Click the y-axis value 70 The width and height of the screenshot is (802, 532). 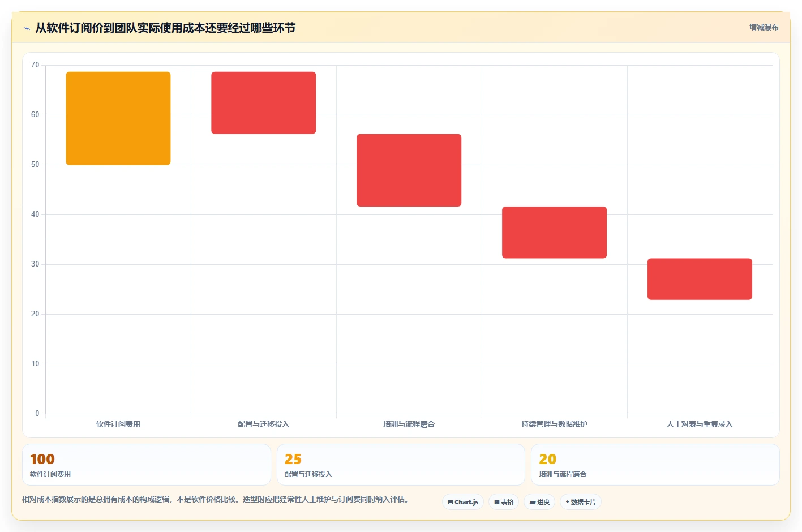35,65
